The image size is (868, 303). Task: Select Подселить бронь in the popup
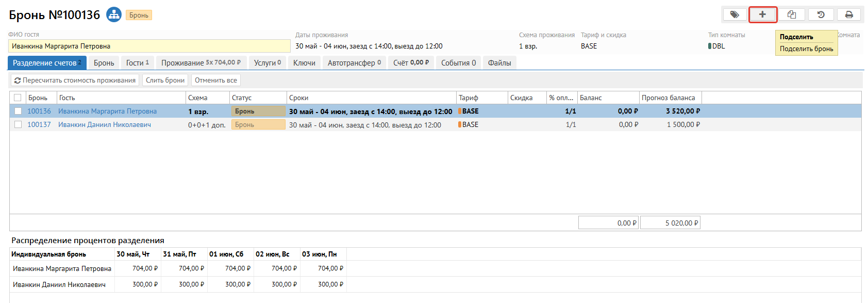(806, 49)
